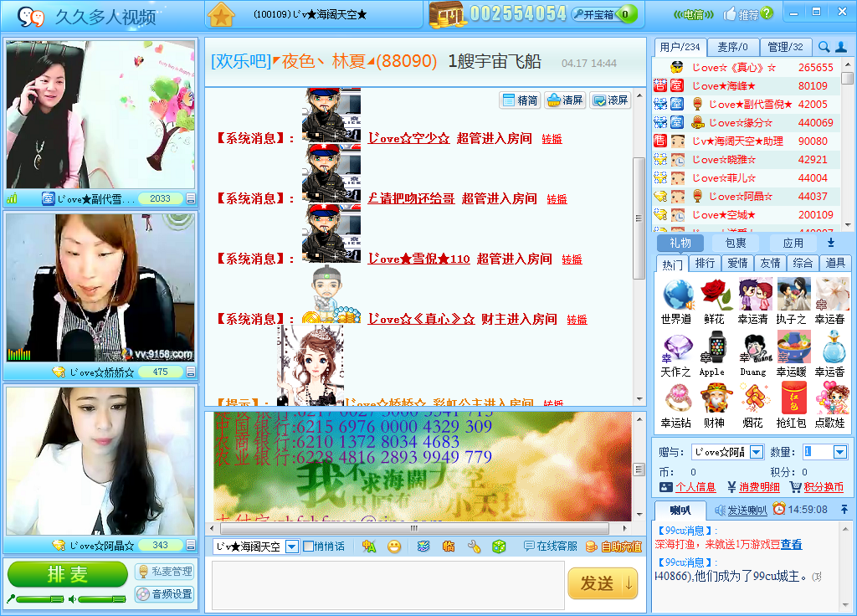Toggle the speaker mute icon
The image size is (857, 616).
(x=73, y=598)
